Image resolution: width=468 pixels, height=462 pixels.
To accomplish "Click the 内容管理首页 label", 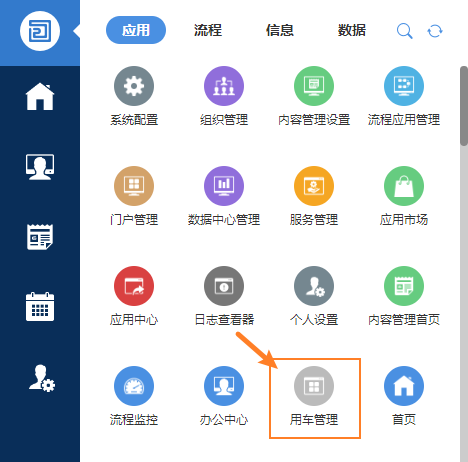I will click(x=404, y=320).
